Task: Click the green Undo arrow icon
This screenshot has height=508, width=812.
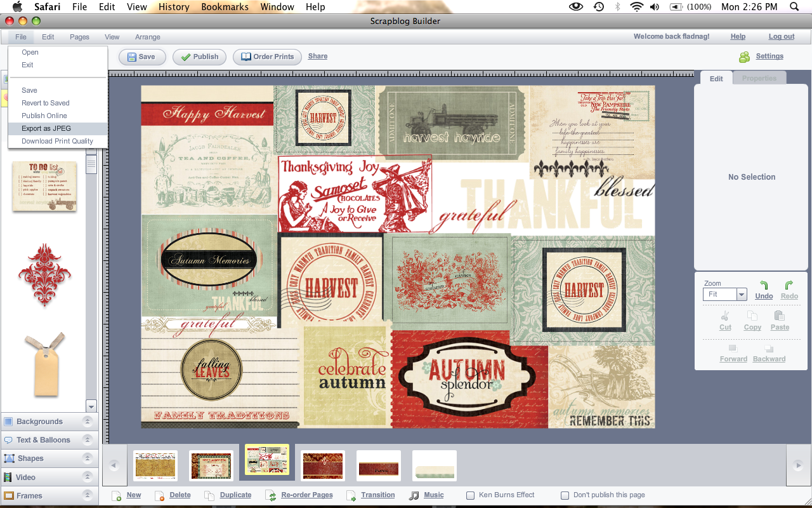Action: click(764, 286)
